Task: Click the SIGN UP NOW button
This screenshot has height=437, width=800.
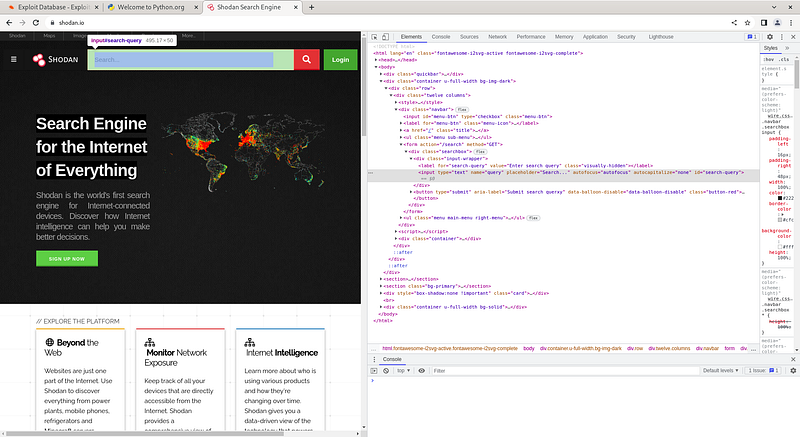Action: pos(67,259)
